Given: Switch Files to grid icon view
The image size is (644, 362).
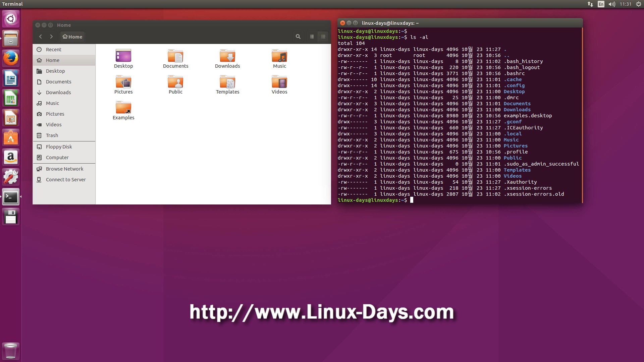Looking at the screenshot, I should pyautogui.click(x=323, y=37).
